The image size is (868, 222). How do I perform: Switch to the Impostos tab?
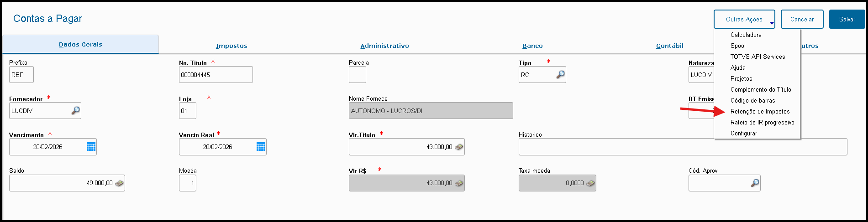point(231,46)
